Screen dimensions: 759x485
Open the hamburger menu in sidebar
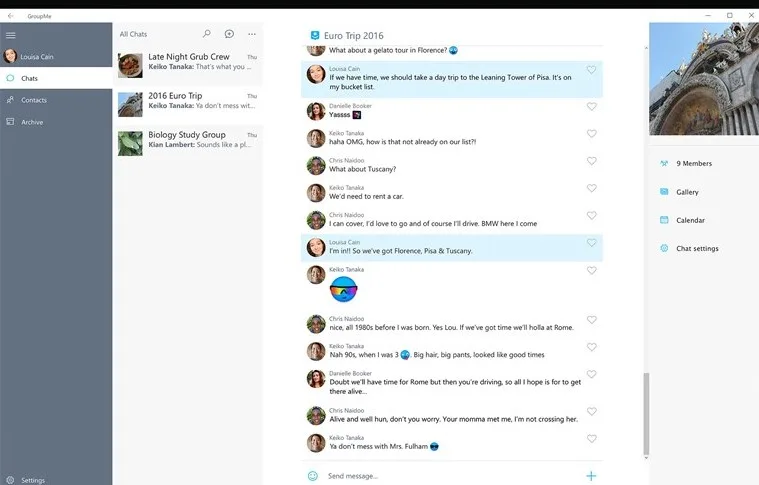[x=11, y=35]
